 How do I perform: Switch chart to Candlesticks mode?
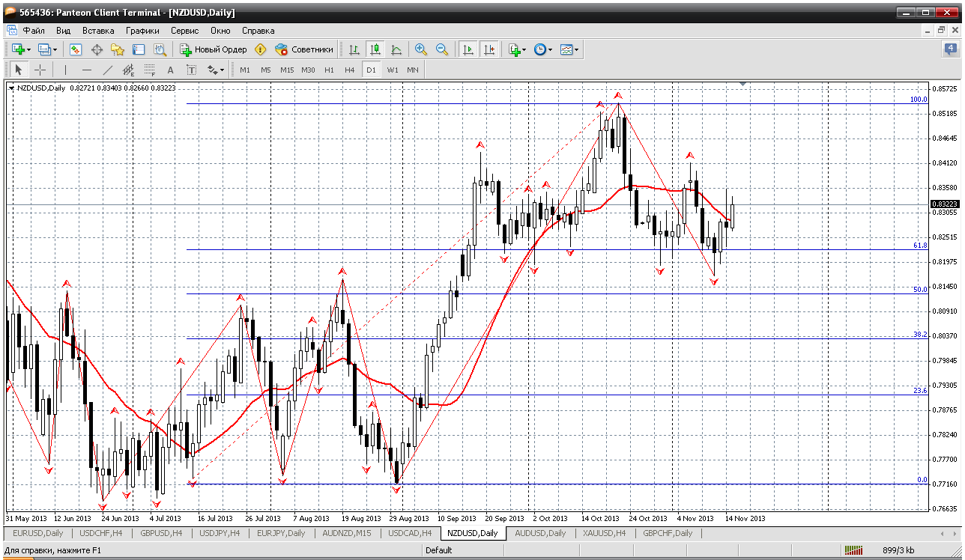click(375, 49)
